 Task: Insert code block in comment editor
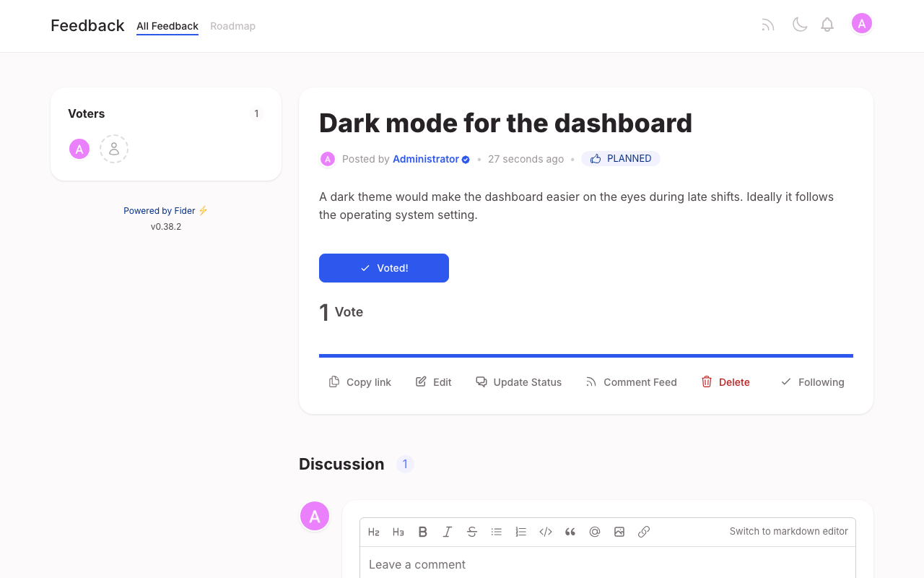(x=546, y=532)
